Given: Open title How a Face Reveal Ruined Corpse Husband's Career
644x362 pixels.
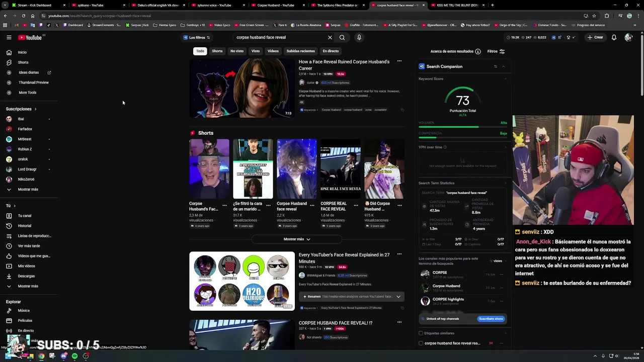Looking at the screenshot, I should pyautogui.click(x=344, y=65).
